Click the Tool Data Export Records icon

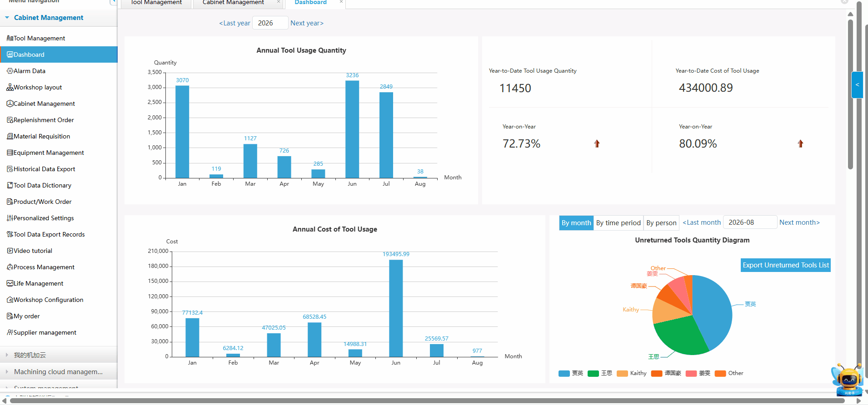pos(10,234)
